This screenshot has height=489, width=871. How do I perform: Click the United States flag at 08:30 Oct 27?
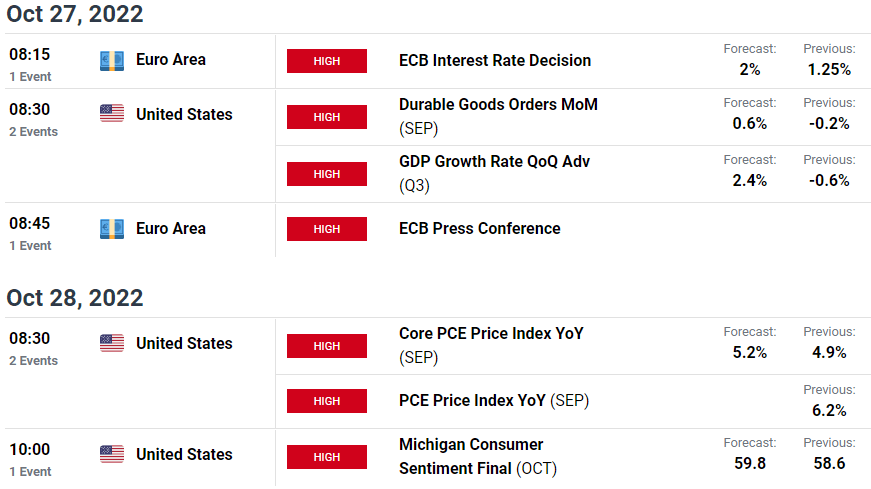coord(112,113)
